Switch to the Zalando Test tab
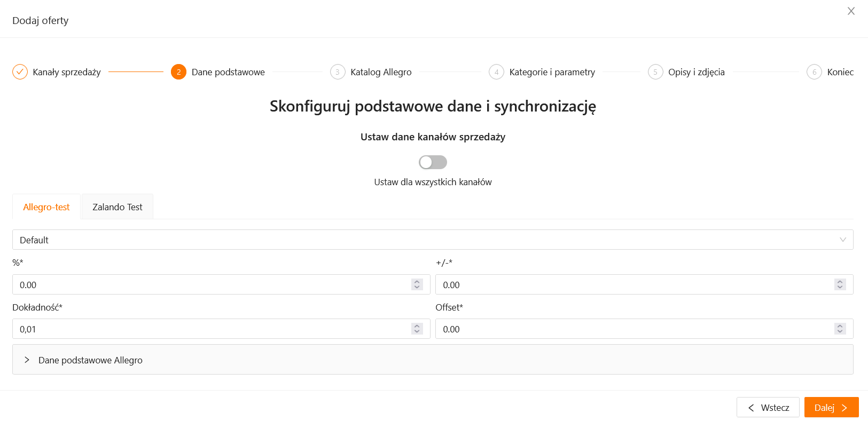Viewport: 868px width, 421px height. (x=118, y=207)
